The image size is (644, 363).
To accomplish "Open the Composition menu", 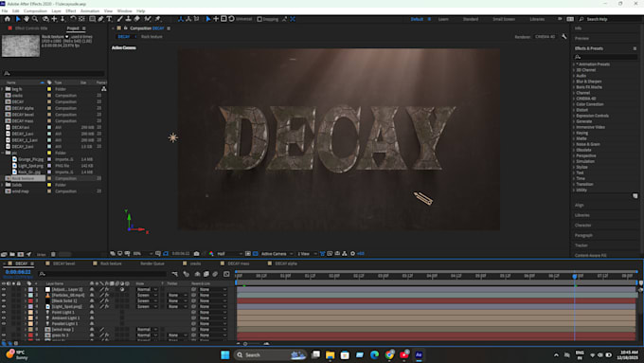I will (35, 11).
